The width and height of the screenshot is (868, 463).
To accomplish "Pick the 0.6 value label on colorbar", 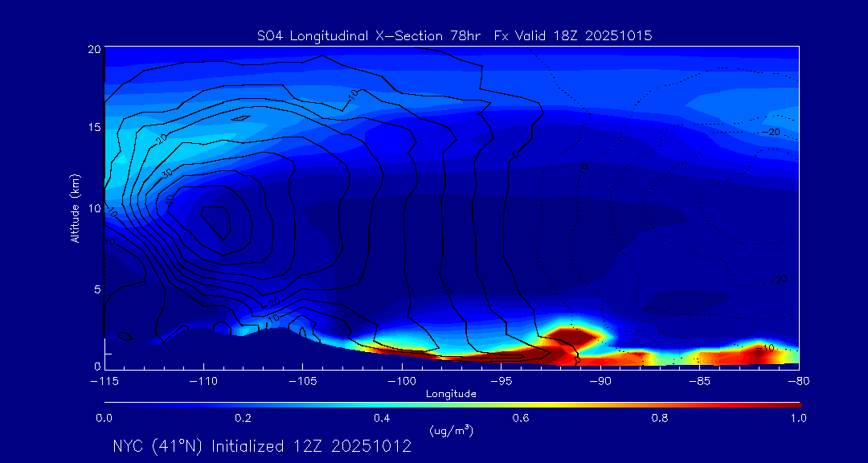I will click(x=521, y=418).
